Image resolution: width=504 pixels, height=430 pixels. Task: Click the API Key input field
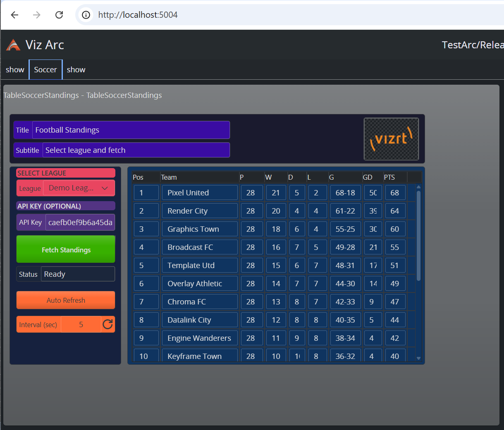click(x=80, y=222)
